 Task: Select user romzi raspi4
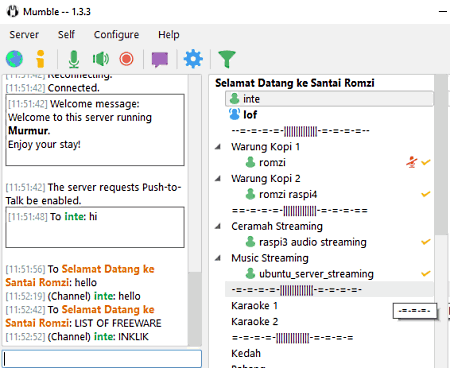[x=288, y=194]
